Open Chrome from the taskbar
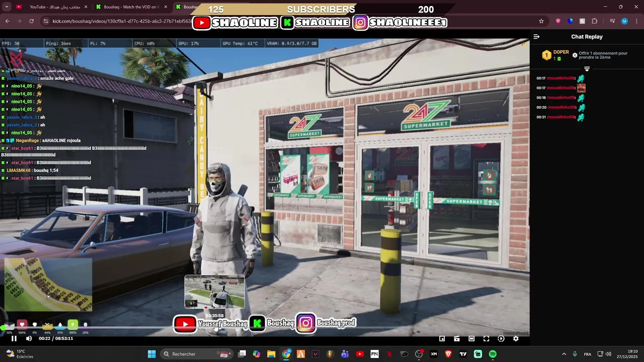This screenshot has width=644, height=362. pyautogui.click(x=286, y=354)
